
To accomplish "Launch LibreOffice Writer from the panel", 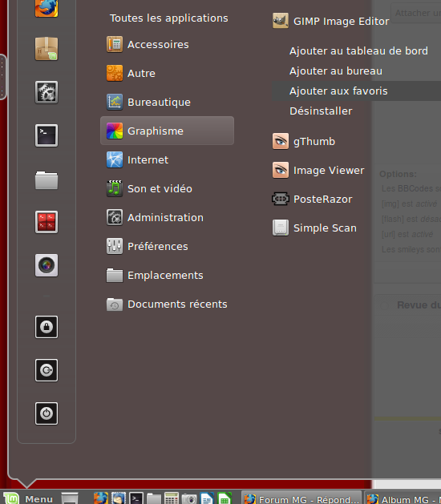I will [207, 498].
